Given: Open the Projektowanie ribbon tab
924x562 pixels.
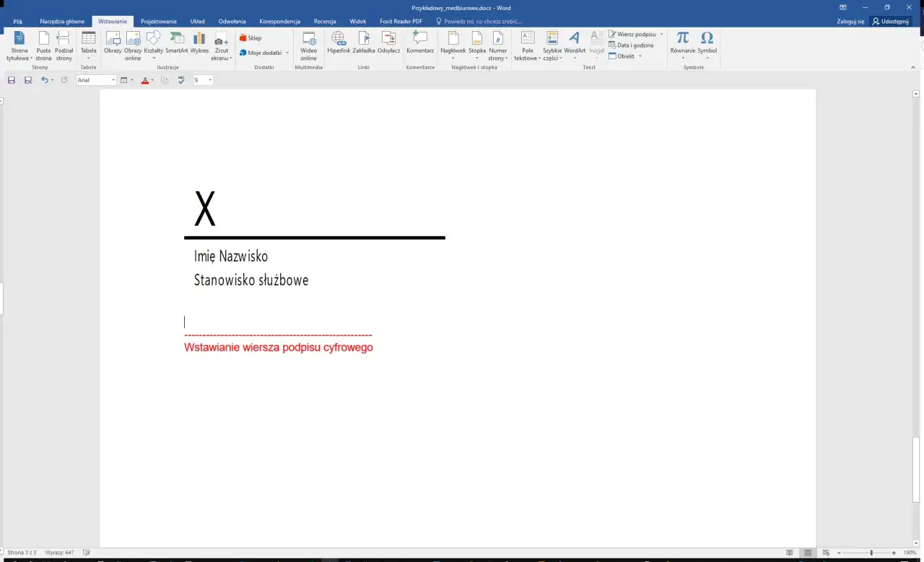Looking at the screenshot, I should 158,22.
